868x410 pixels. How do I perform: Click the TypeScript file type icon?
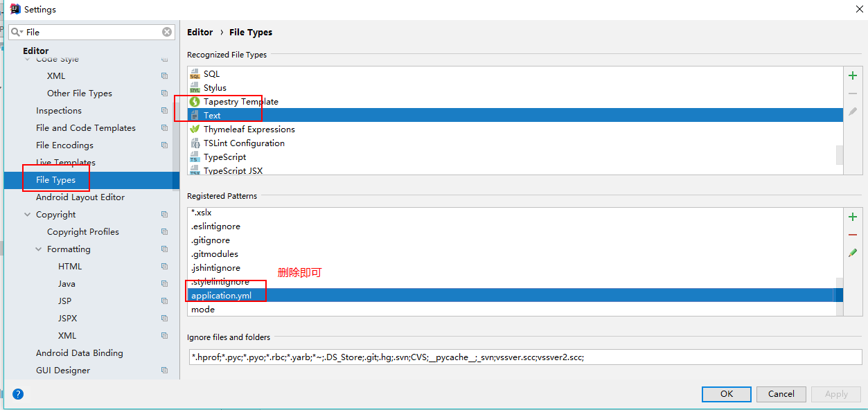195,157
